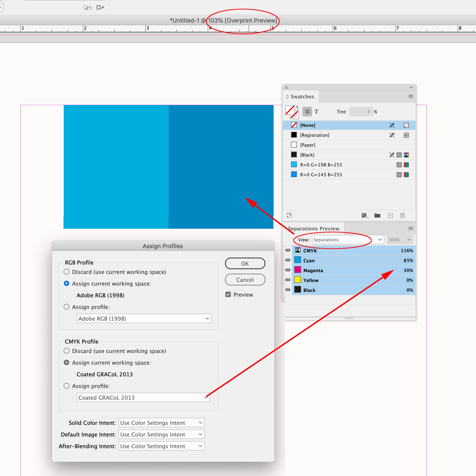Image resolution: width=476 pixels, height=476 pixels.
Task: Select formatting affects text T icon
Action: [x=316, y=112]
